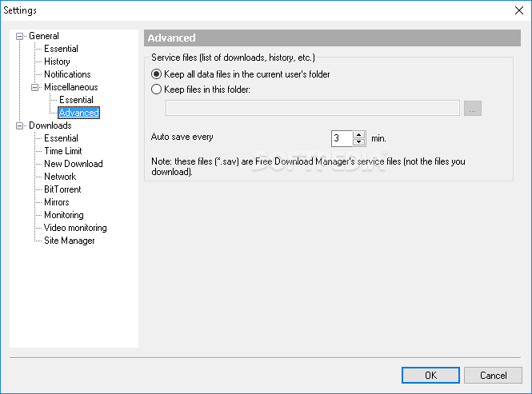
Task: Select BitTorrent in the settings tree
Action: click(62, 189)
